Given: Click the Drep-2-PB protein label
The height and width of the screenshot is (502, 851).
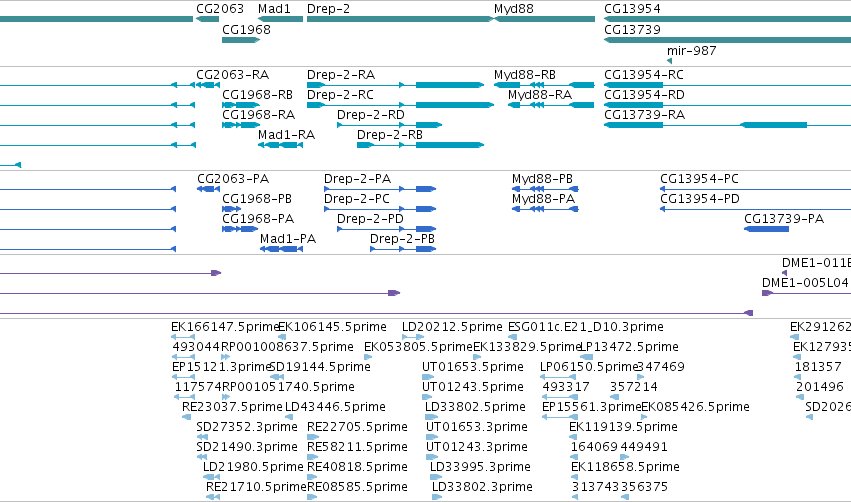Looking at the screenshot, I should (402, 239).
